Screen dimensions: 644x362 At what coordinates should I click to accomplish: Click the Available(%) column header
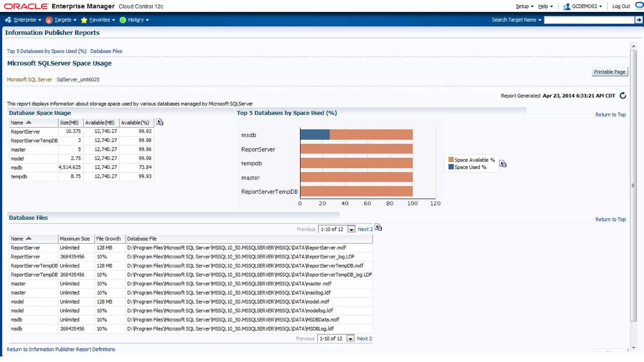(x=136, y=123)
